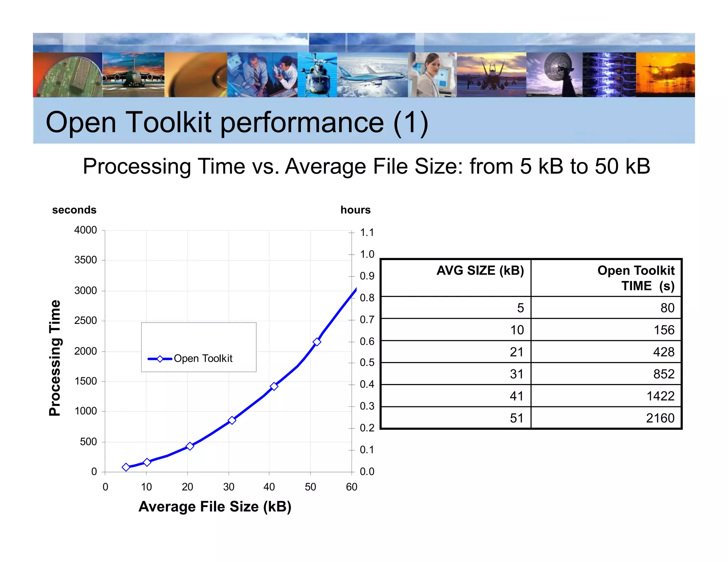Click the x-axis tick label 30

[x=229, y=487]
